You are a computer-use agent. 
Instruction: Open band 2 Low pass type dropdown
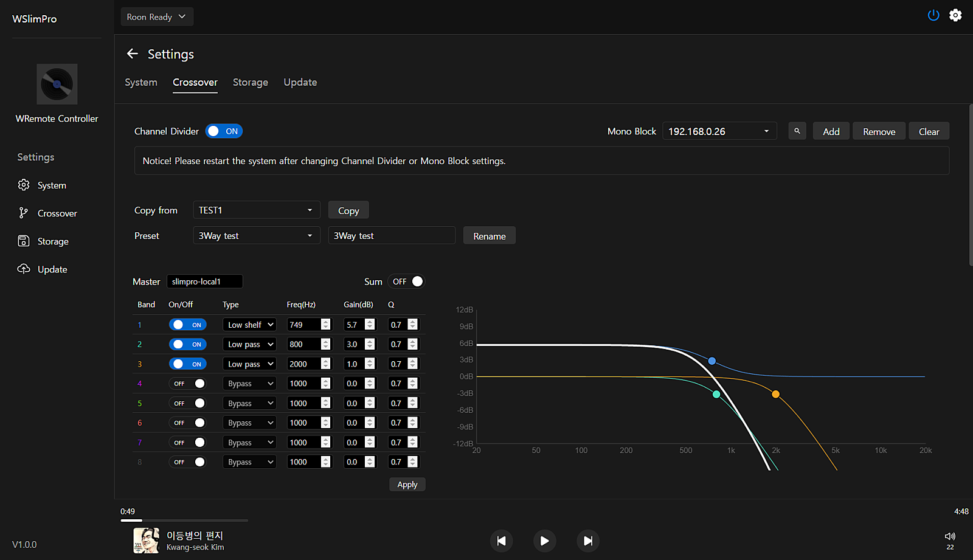pyautogui.click(x=249, y=344)
